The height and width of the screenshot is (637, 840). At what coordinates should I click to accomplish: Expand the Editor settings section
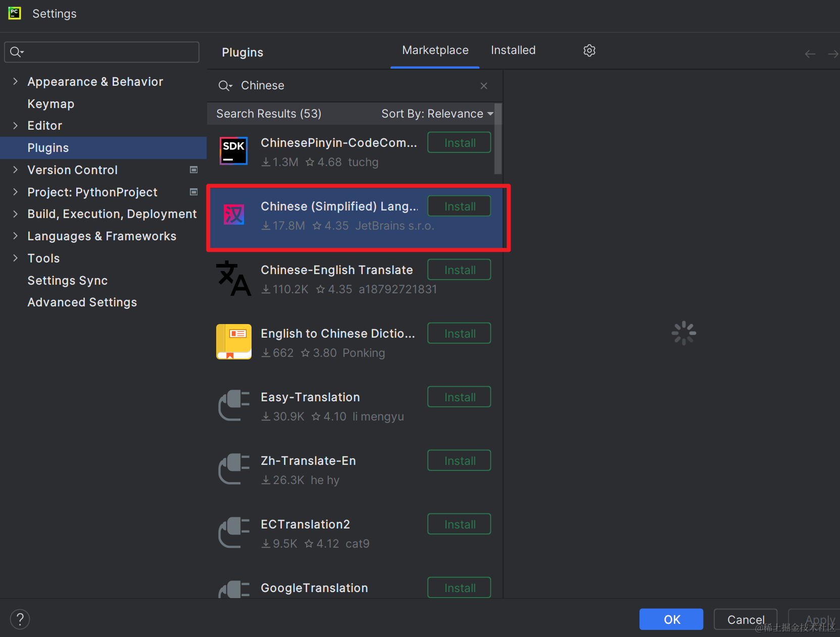[x=15, y=126]
